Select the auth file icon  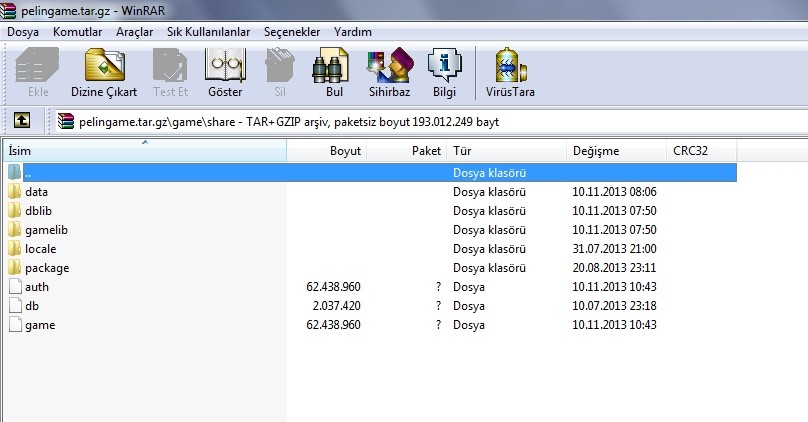click(15, 286)
